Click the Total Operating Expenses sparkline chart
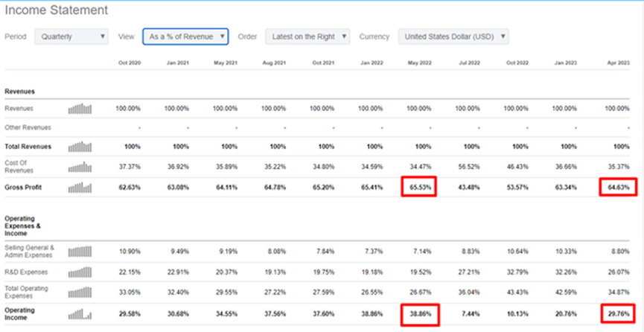 (x=80, y=292)
